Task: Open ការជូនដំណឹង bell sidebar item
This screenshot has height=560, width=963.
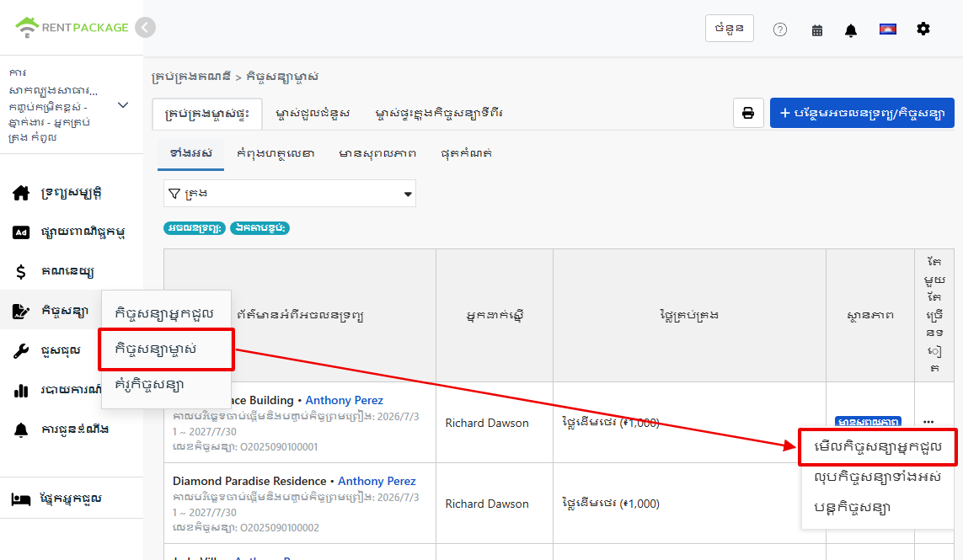Action: coord(72,429)
